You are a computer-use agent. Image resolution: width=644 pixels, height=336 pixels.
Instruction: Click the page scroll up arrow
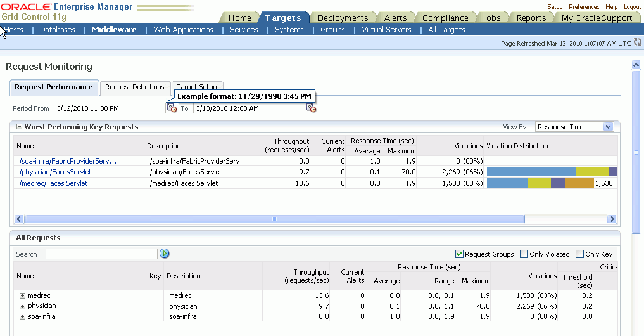pos(636,65)
